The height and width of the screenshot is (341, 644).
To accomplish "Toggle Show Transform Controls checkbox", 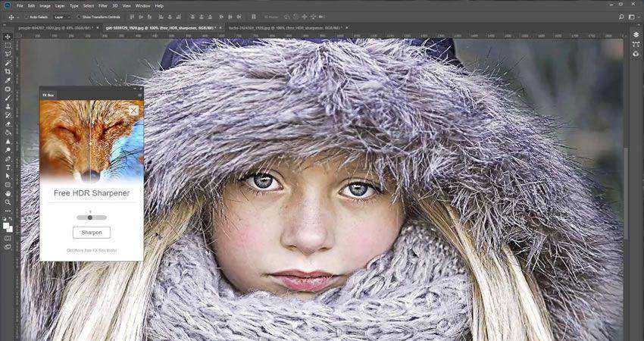I will coord(80,16).
